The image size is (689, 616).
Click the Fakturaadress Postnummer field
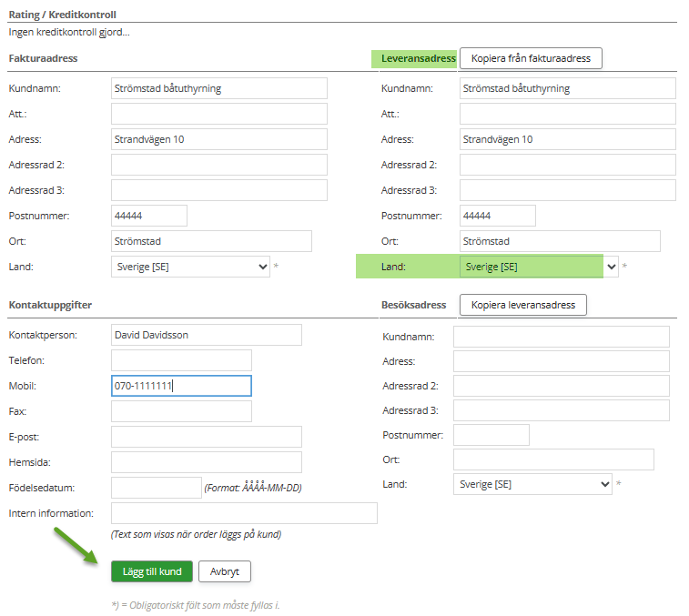[x=148, y=216]
